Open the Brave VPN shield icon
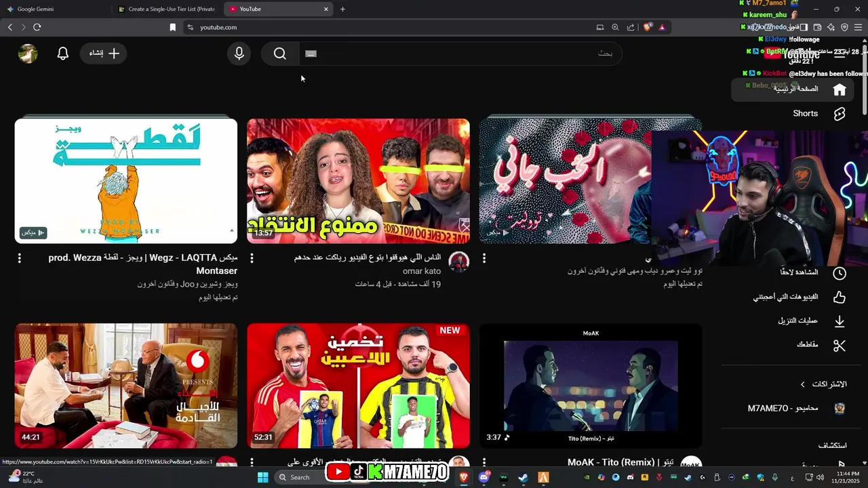The height and width of the screenshot is (488, 868). pyautogui.click(x=844, y=27)
